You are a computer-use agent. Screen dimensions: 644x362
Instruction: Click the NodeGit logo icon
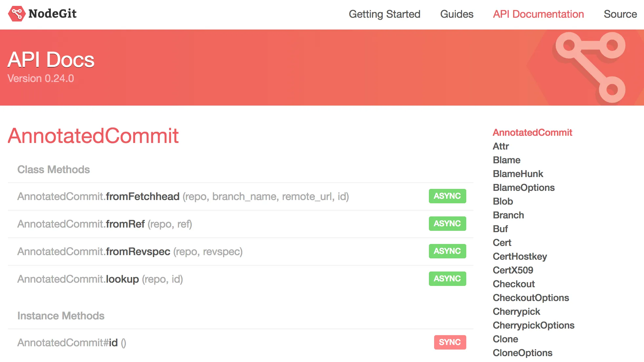click(16, 14)
